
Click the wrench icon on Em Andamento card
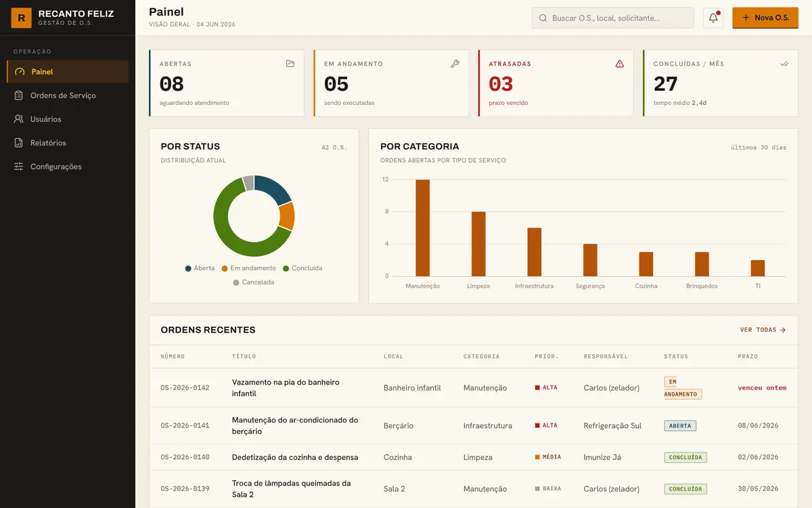click(x=455, y=64)
